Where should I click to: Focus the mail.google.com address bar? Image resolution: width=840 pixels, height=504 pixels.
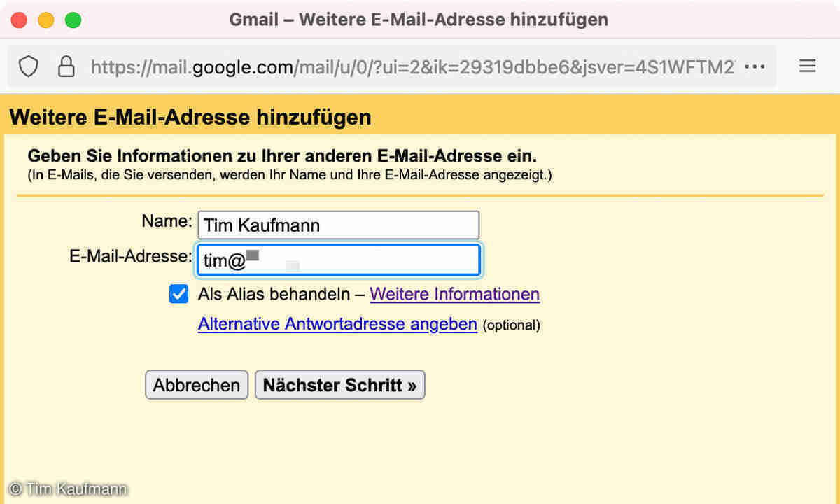click(x=412, y=67)
